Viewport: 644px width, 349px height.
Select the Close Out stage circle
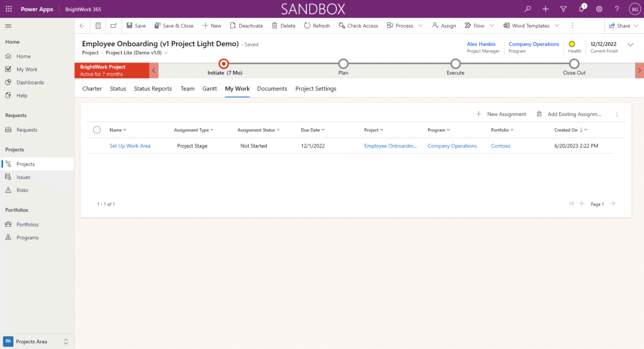click(574, 64)
